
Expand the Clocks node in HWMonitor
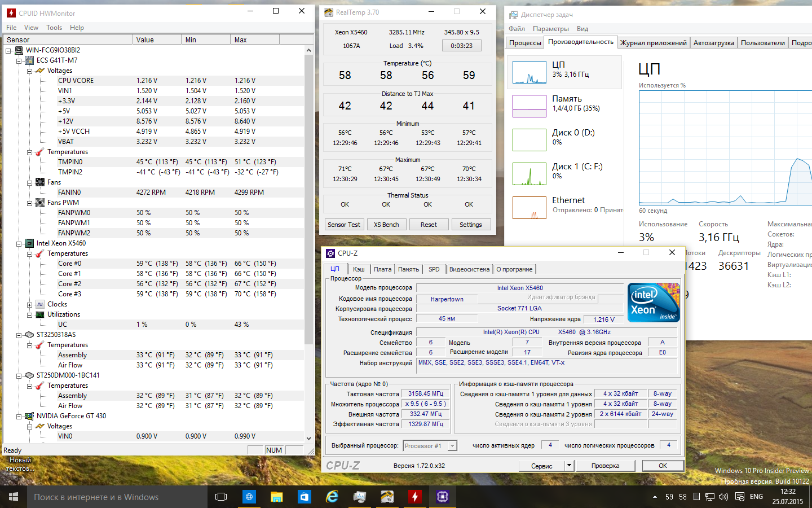pyautogui.click(x=30, y=305)
